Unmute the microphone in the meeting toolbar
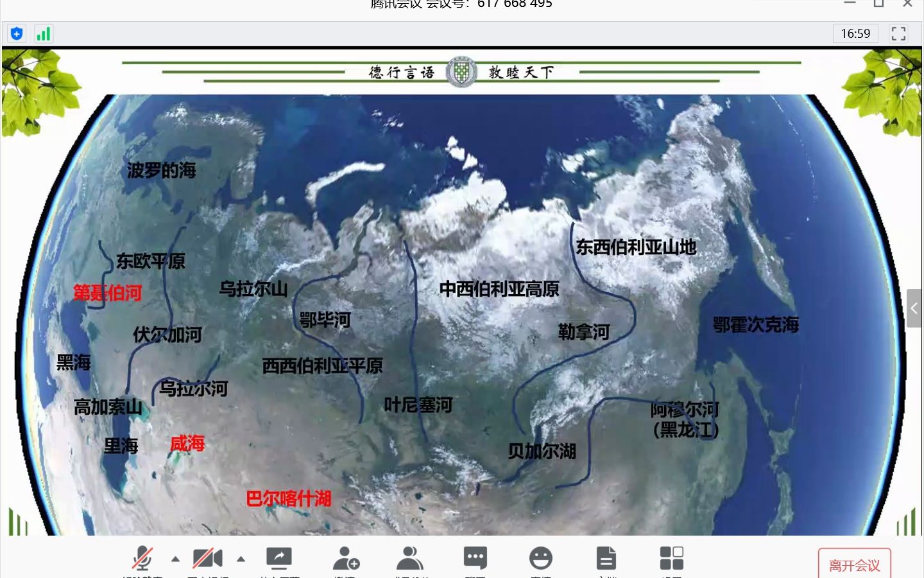The height and width of the screenshot is (578, 924). coord(142,557)
